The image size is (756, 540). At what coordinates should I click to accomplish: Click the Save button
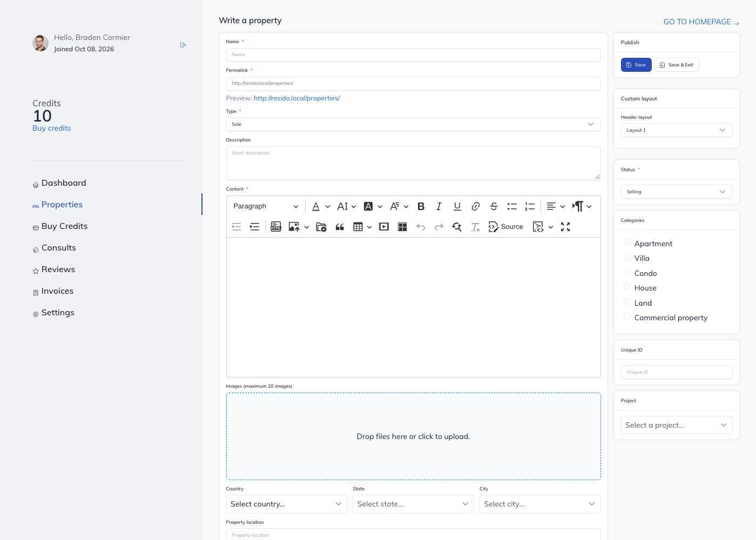pos(636,65)
